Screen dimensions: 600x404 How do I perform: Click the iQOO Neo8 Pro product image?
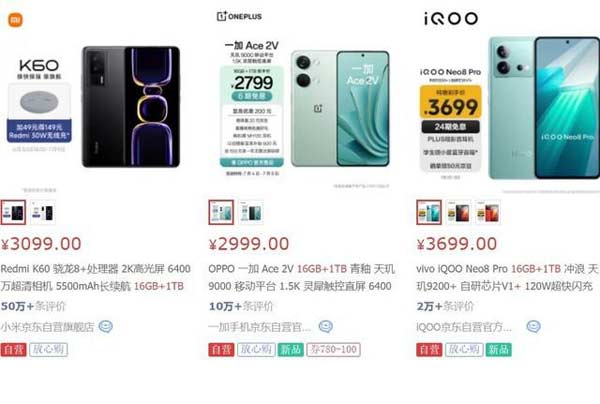[x=543, y=108]
